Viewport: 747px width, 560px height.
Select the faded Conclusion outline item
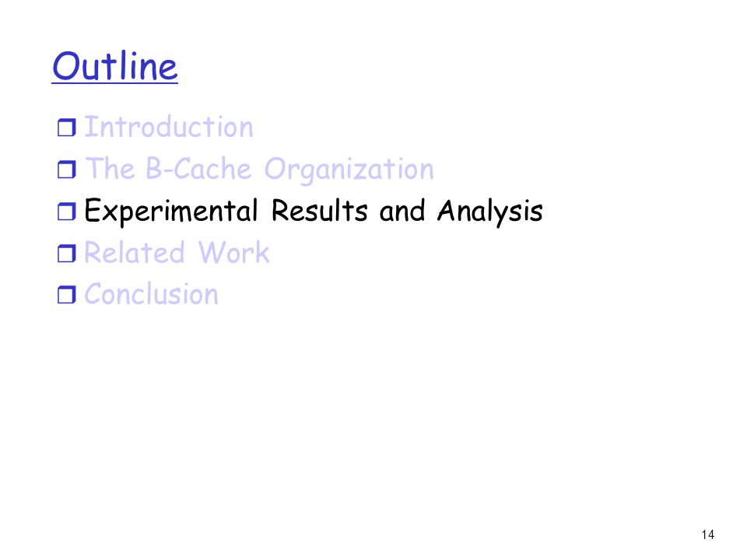pos(152,294)
